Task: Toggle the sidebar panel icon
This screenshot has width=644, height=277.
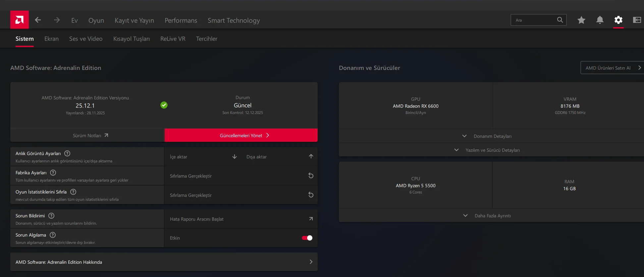Action: (637, 20)
